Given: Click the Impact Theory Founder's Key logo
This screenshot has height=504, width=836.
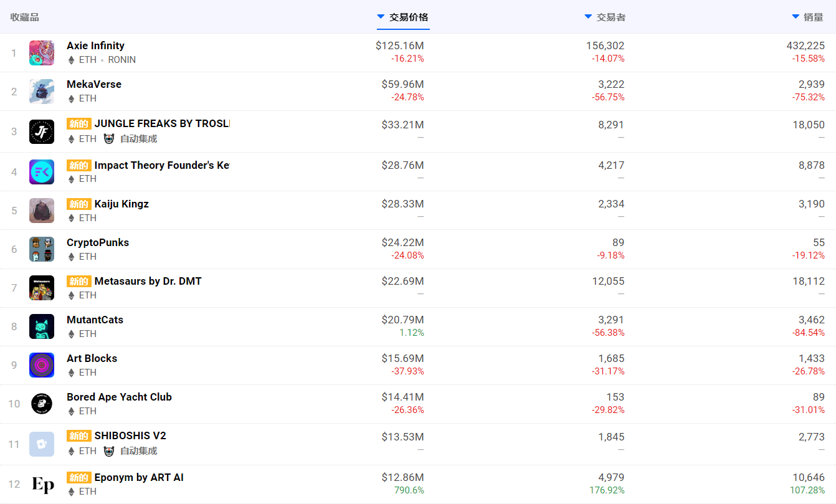Looking at the screenshot, I should click(42, 172).
